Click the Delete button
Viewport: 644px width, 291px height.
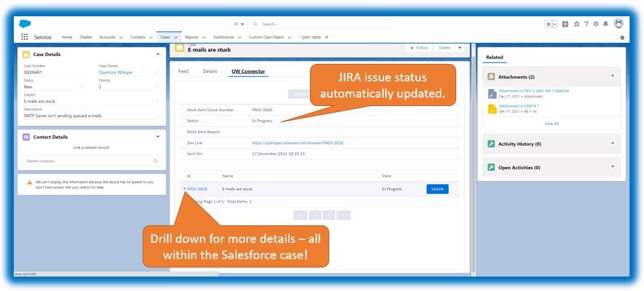pyautogui.click(x=444, y=48)
